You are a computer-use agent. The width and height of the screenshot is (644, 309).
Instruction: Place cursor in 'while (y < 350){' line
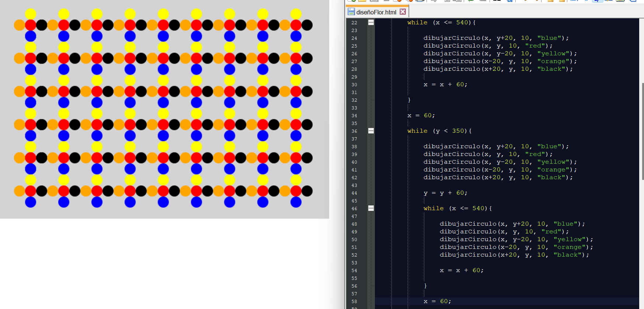[439, 131]
